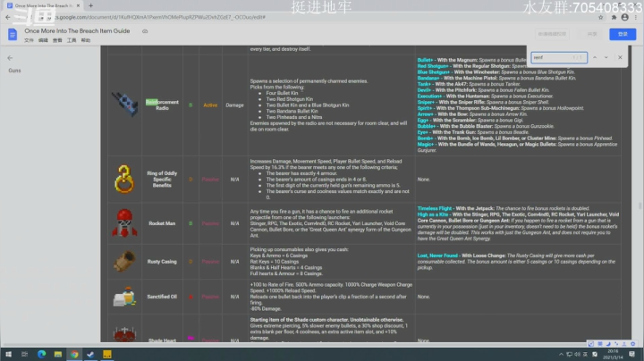Click the highlighted Reinforcement Radio name
The height and width of the screenshot is (361, 644).
162,105
